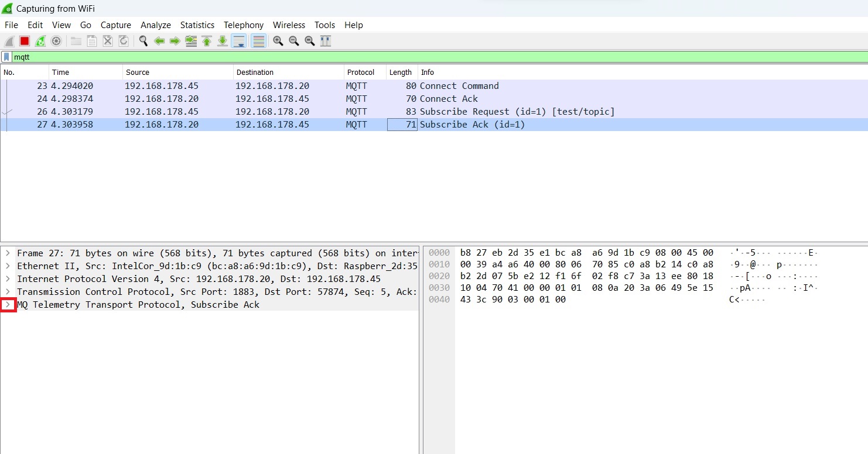Toggle packet list colorization
The image size is (868, 454).
[258, 40]
